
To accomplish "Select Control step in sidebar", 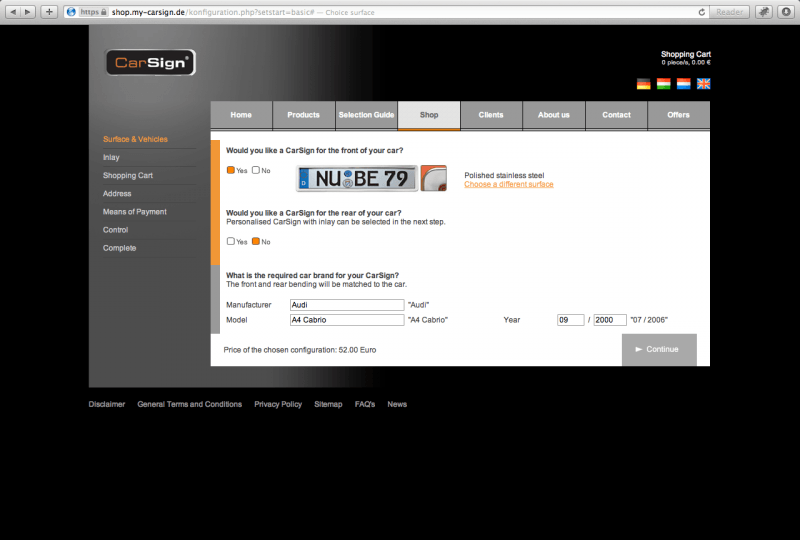I will [115, 230].
